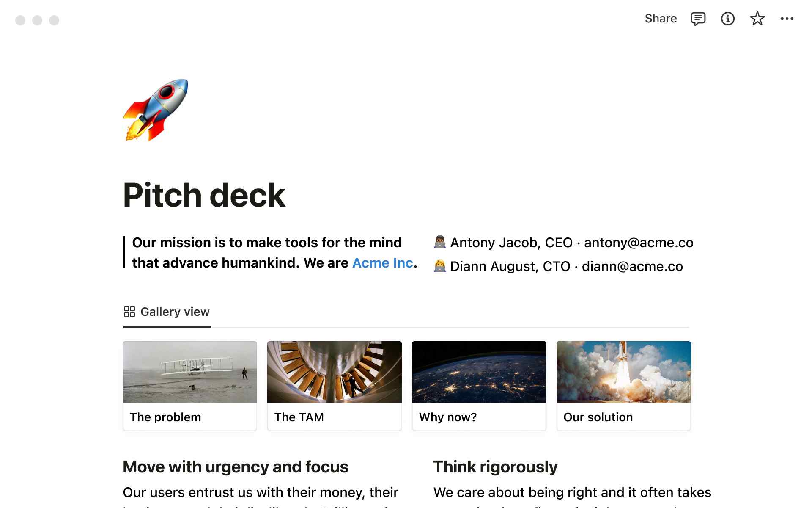This screenshot has height=508, width=812.
Task: Click the Acme Inc. hyperlink
Action: [x=382, y=263]
